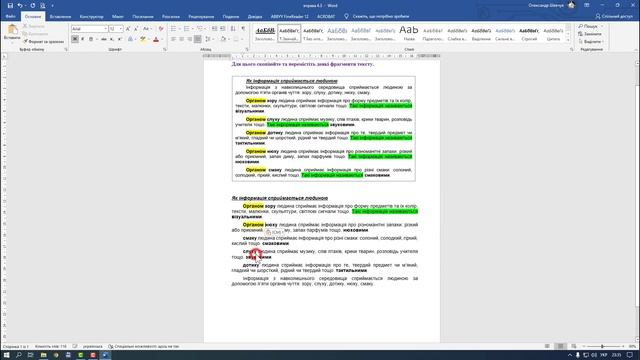Align text to the right
640x360 pixels.
[190, 39]
